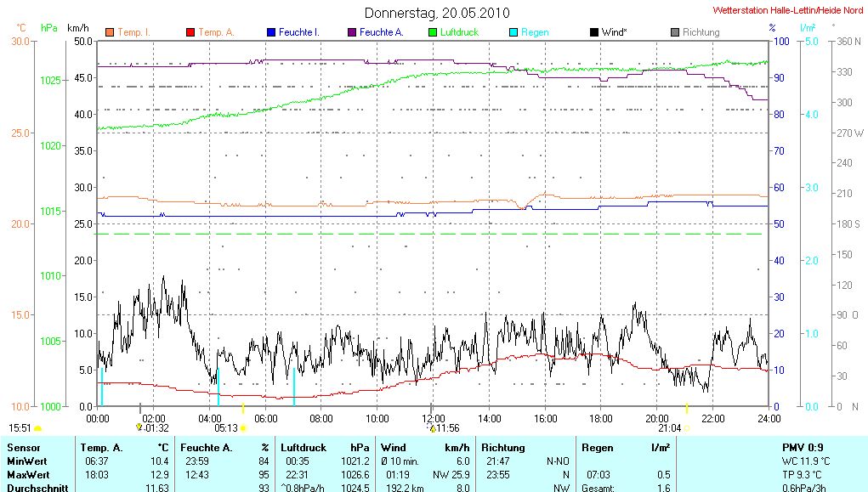Click the PMV 0:9 heading

pos(802,447)
